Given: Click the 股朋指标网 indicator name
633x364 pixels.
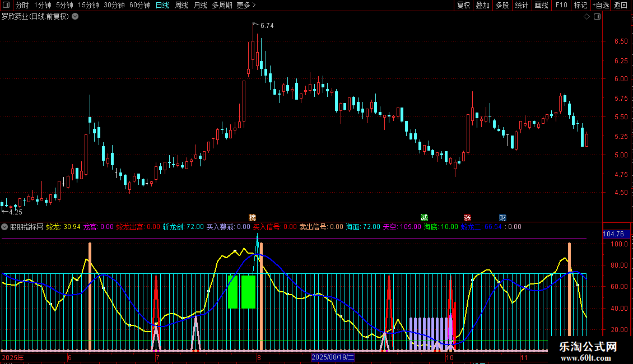Looking at the screenshot, I should point(27,227).
